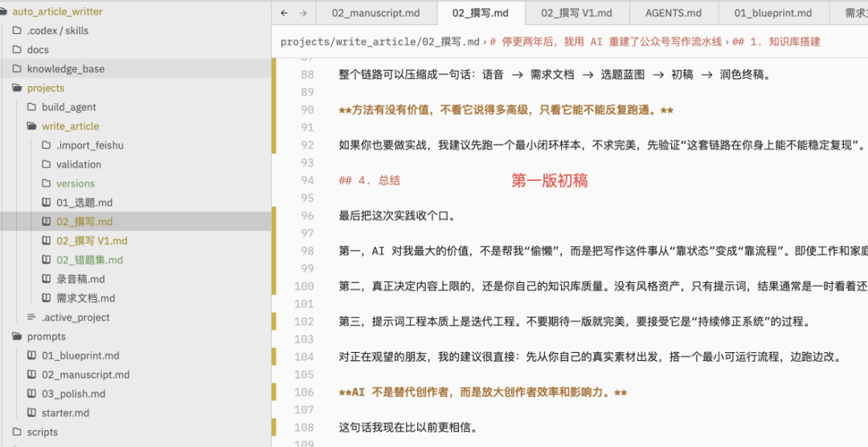
Task: Open 03_polish.md in the sidebar
Action: [74, 394]
